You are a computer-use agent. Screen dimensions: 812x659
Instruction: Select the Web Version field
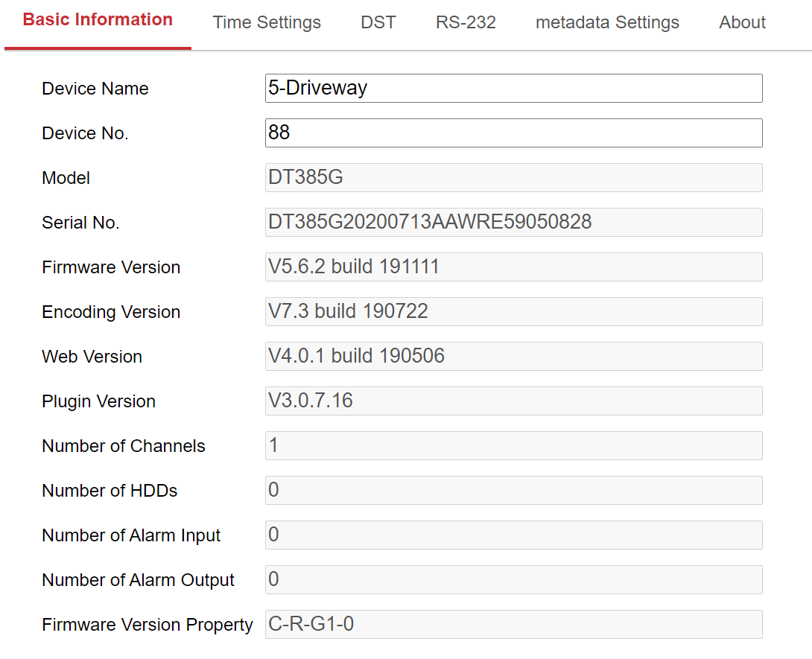(x=513, y=356)
